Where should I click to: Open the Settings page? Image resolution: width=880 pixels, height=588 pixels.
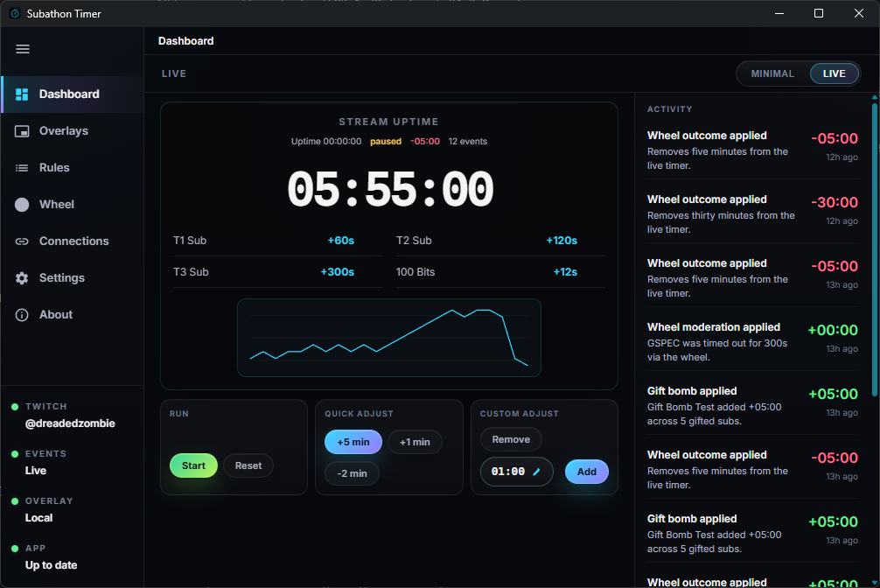73,278
